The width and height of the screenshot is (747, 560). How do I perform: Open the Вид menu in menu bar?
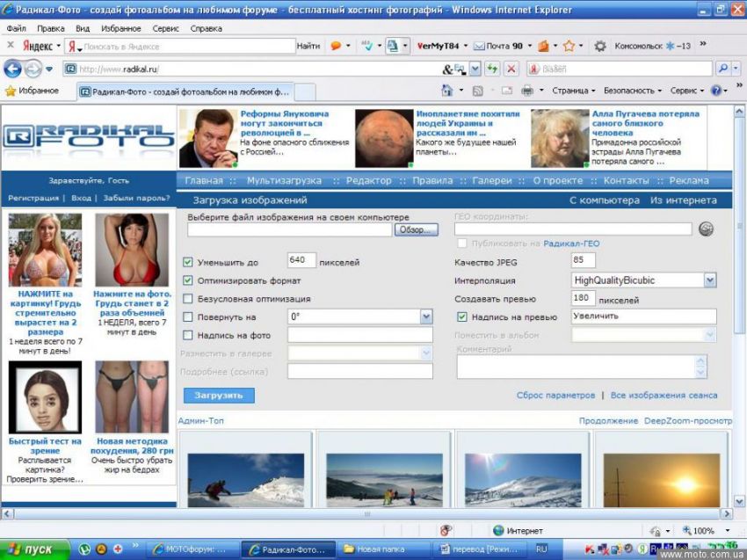click(83, 28)
